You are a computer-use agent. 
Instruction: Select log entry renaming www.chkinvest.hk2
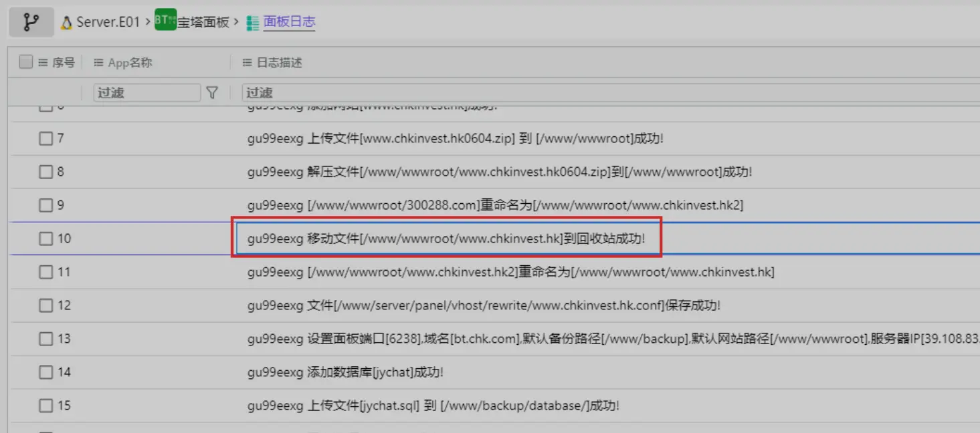pyautogui.click(x=510, y=272)
